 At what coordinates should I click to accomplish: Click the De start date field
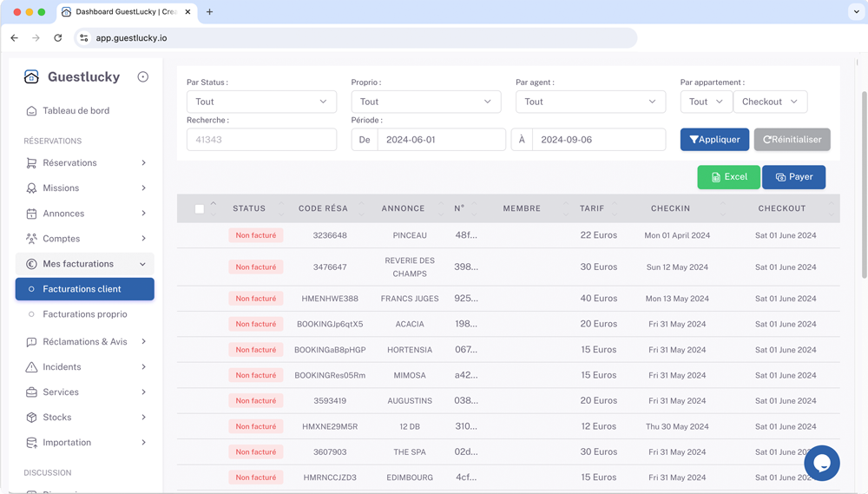click(441, 140)
